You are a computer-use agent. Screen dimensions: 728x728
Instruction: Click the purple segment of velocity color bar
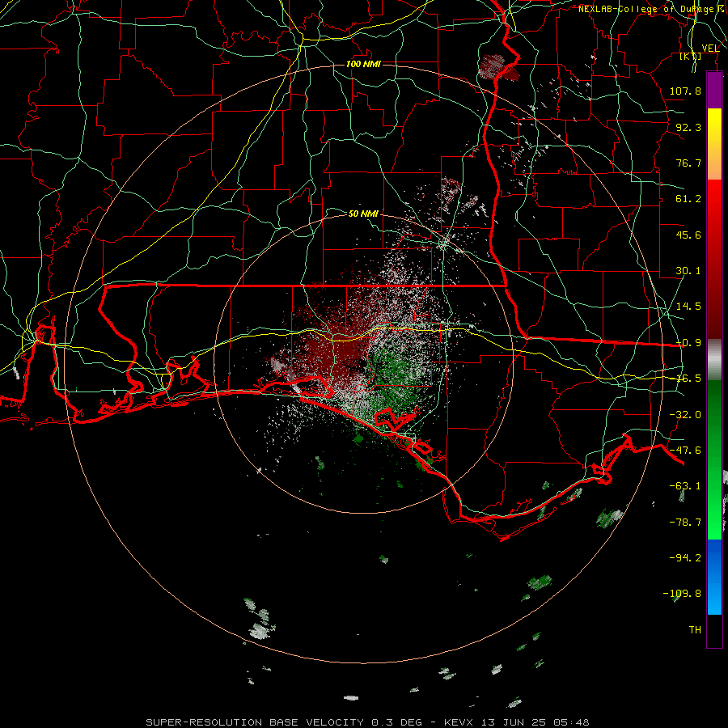tap(714, 91)
